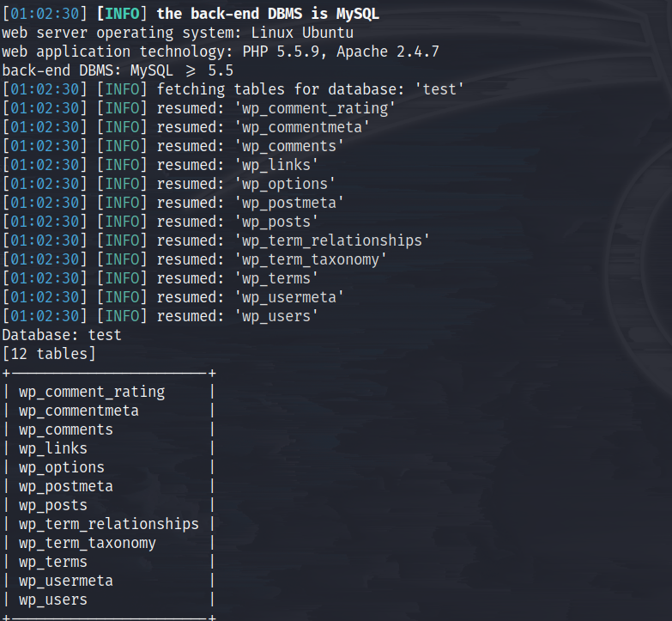Click the log line resumed 'wp_term_taxonomy'
Image resolution: width=672 pixels, height=621 pixels.
(x=195, y=259)
